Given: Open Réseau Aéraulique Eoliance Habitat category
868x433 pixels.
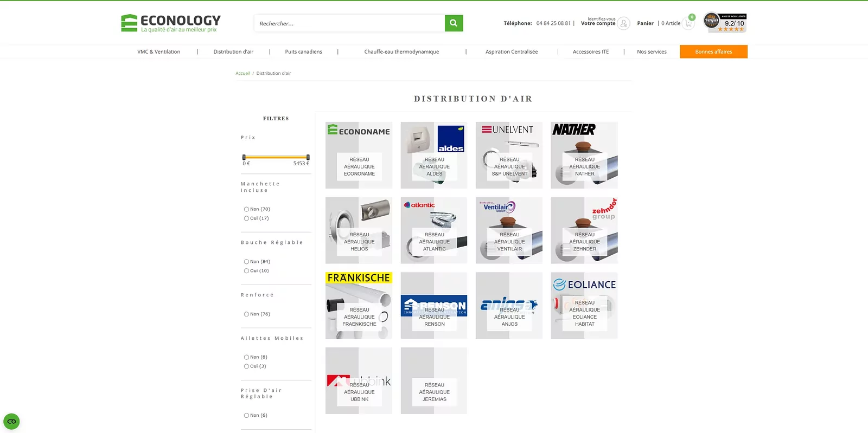Looking at the screenshot, I should pos(584,306).
